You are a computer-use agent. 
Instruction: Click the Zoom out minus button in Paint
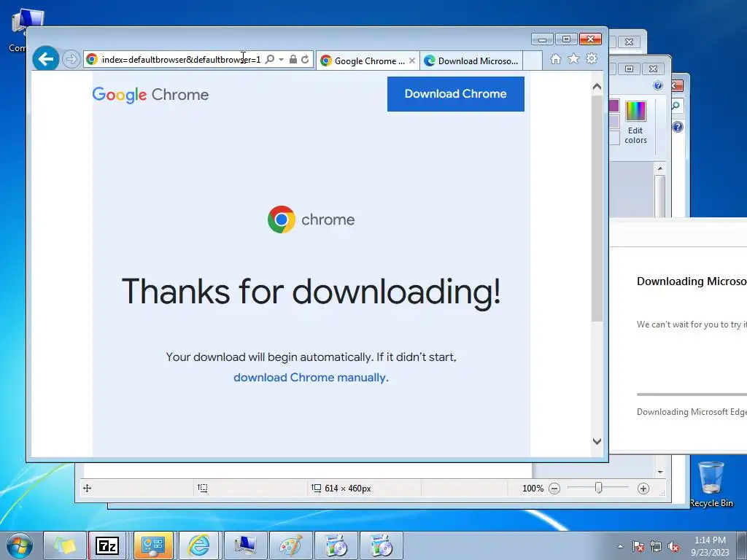pos(554,489)
